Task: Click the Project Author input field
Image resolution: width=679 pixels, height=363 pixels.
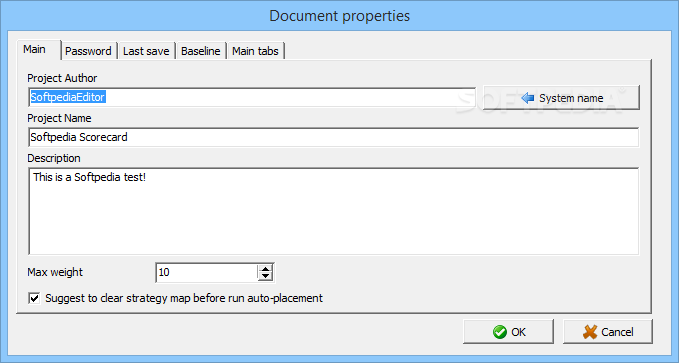Action: pyautogui.click(x=252, y=97)
